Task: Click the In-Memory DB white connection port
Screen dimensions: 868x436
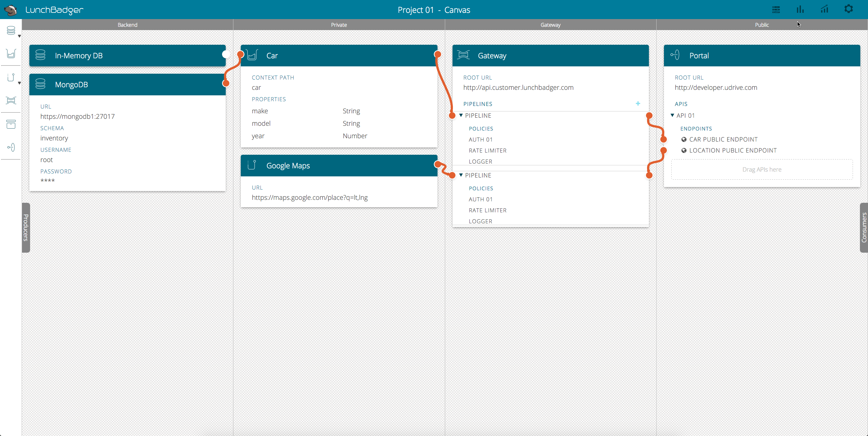Action: [x=226, y=55]
